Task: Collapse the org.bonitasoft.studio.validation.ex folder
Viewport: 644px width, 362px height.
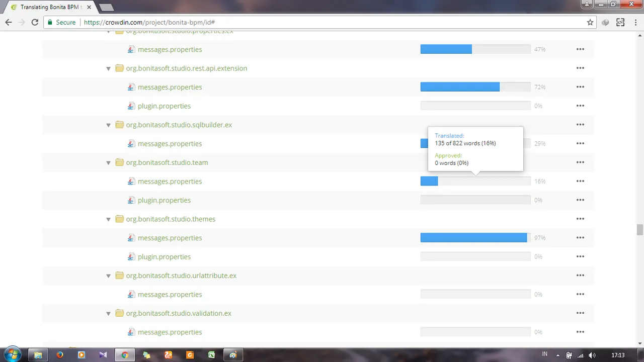Action: (108, 314)
